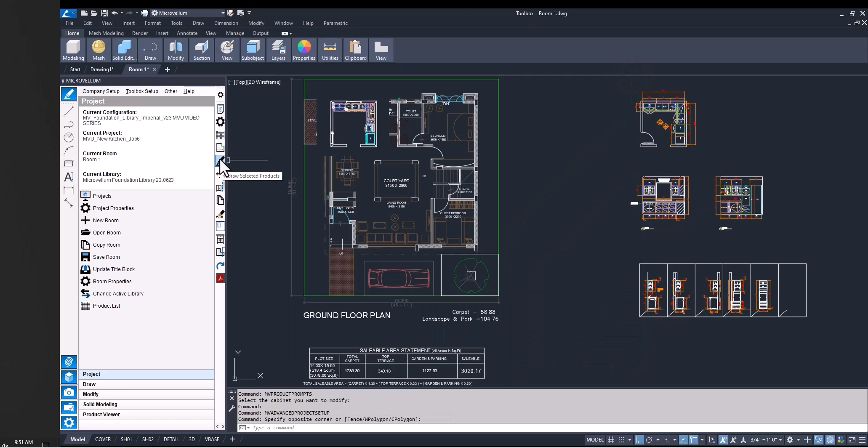Open Project Properties gear icon
The image size is (868, 447).
point(85,208)
